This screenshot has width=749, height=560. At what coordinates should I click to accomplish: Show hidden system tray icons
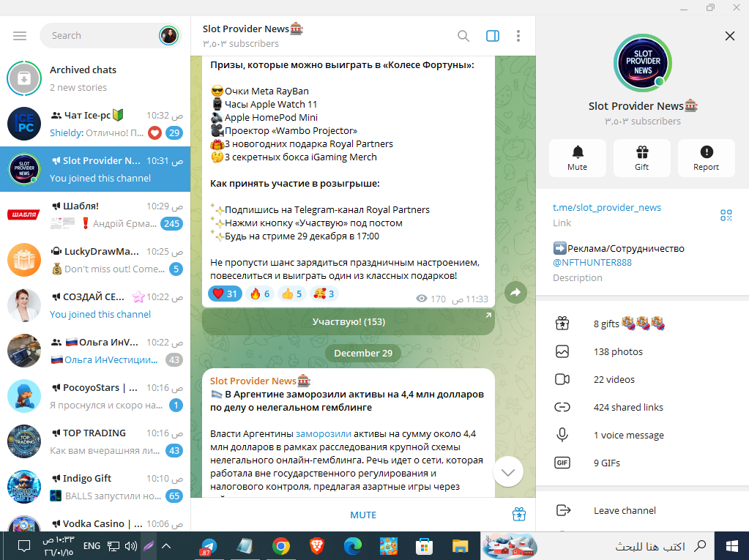click(166, 545)
